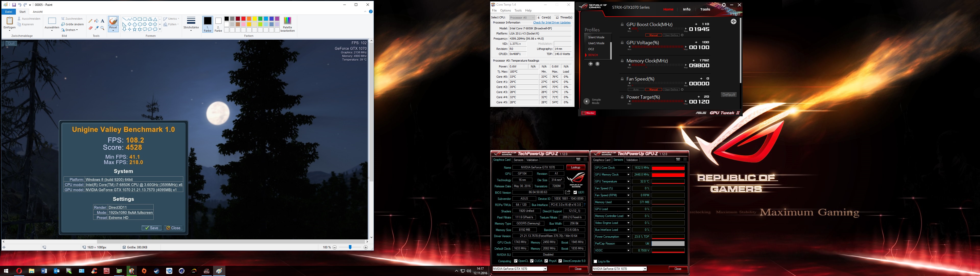Image resolution: width=980 pixels, height=276 pixels.
Task: Add a new profile in GPU Tweak
Action: point(591,64)
